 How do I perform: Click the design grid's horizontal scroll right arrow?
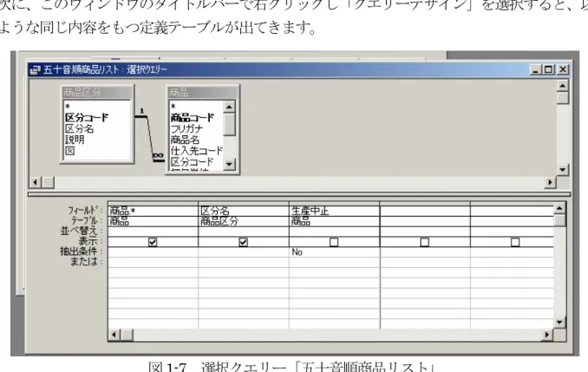coord(547,335)
